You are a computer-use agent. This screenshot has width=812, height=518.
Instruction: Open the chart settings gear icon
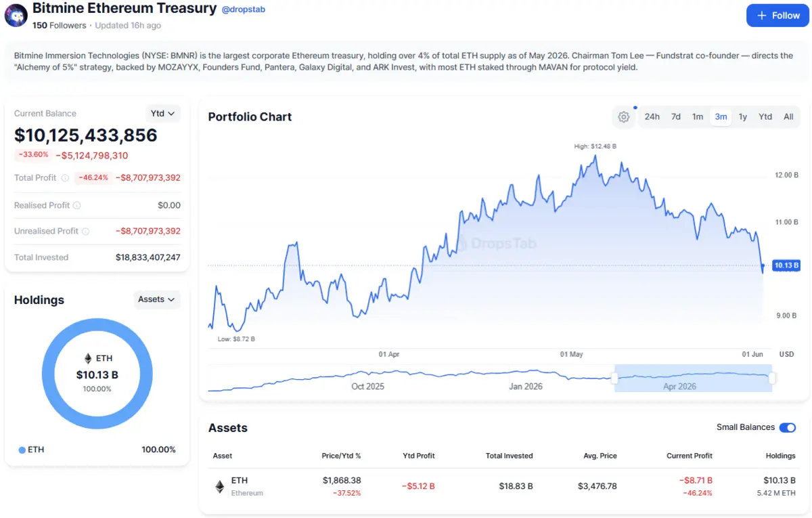pyautogui.click(x=624, y=116)
